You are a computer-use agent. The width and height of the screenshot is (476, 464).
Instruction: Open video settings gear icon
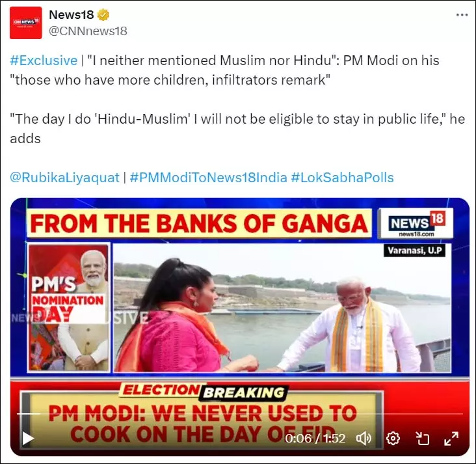393,439
